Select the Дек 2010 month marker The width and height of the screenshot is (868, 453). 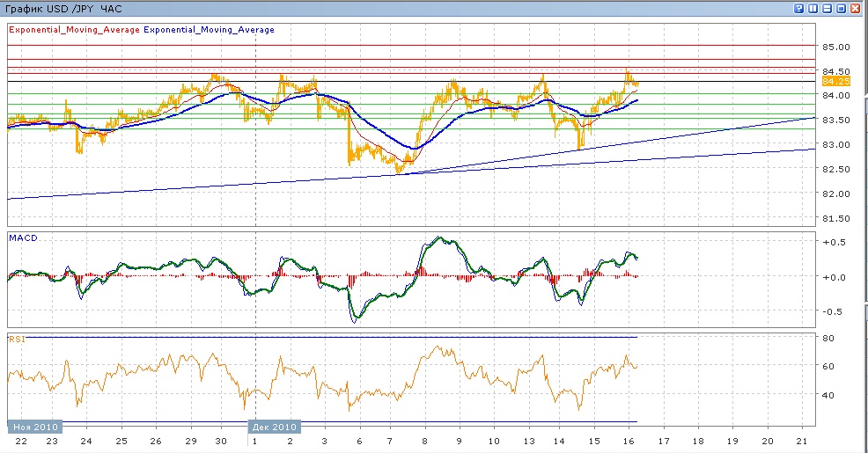pyautogui.click(x=276, y=427)
